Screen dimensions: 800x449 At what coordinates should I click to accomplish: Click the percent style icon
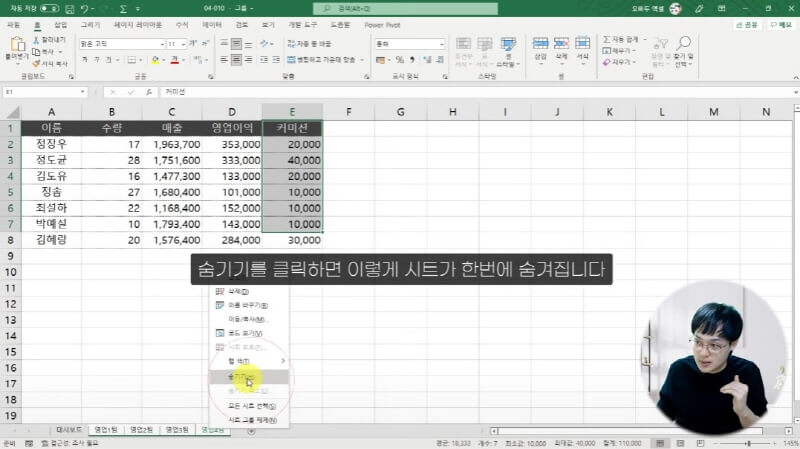tap(399, 60)
